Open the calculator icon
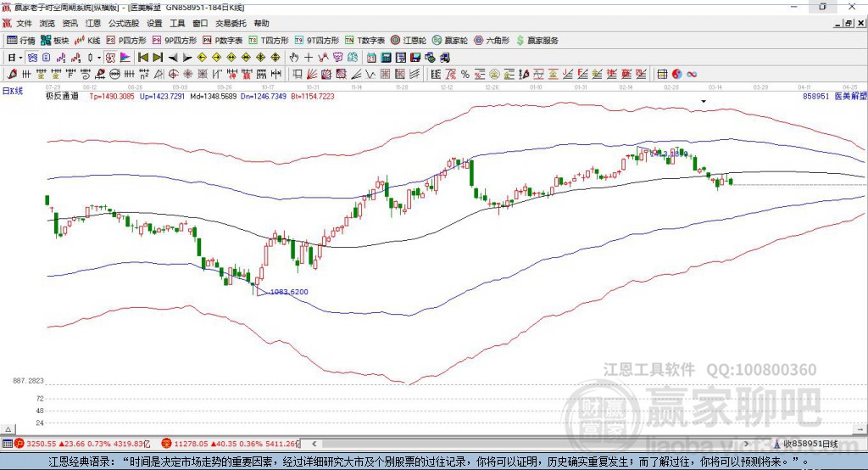This screenshot has width=868, height=470. click(x=386, y=58)
